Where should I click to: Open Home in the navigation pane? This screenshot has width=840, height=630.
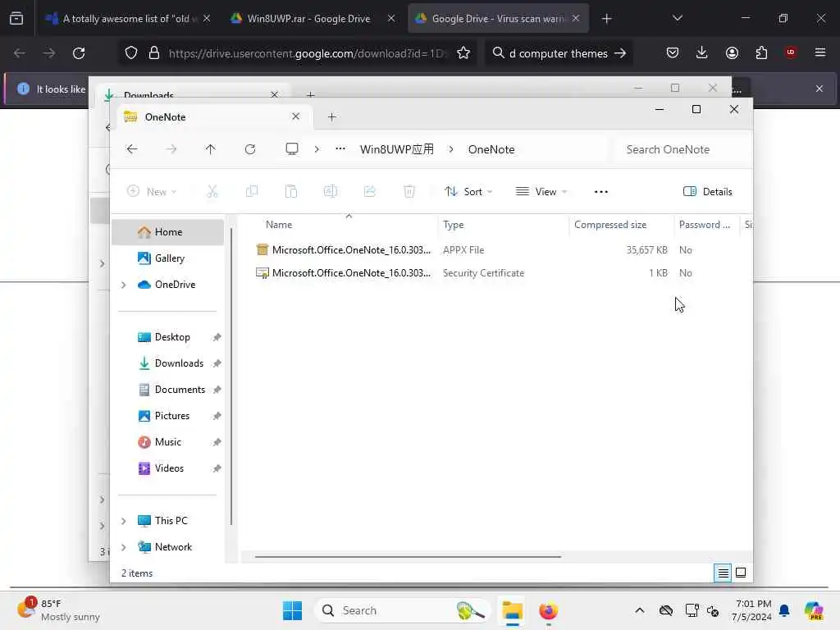167,232
